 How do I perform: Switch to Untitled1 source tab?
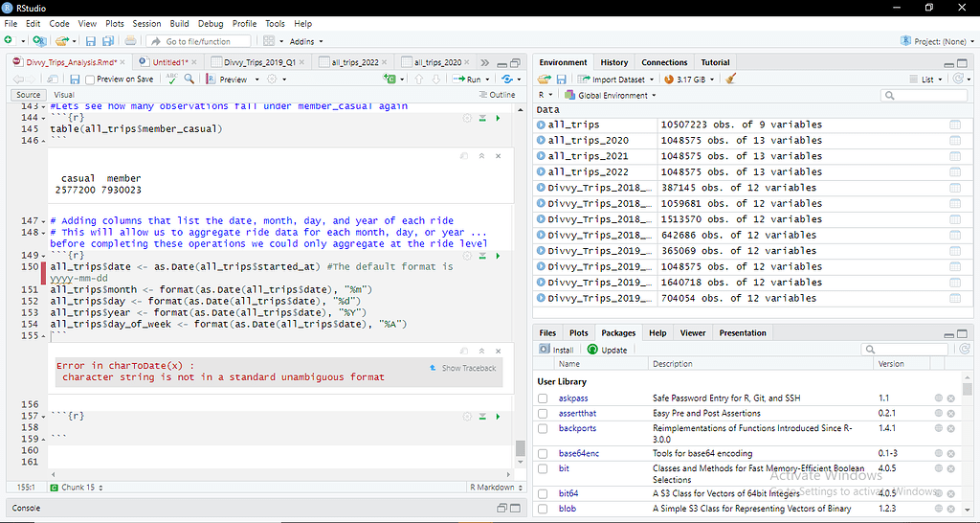click(x=170, y=62)
